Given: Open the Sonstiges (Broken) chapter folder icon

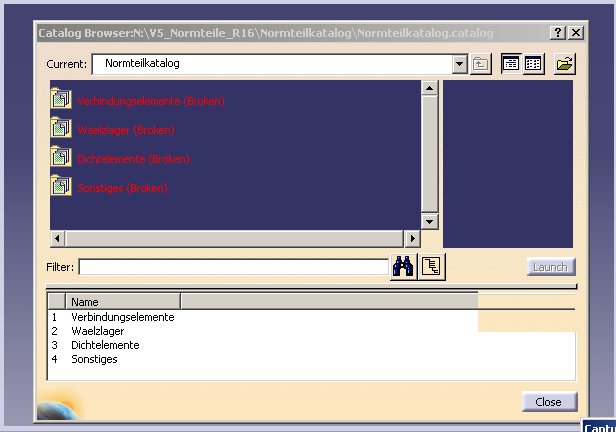Looking at the screenshot, I should [x=61, y=185].
